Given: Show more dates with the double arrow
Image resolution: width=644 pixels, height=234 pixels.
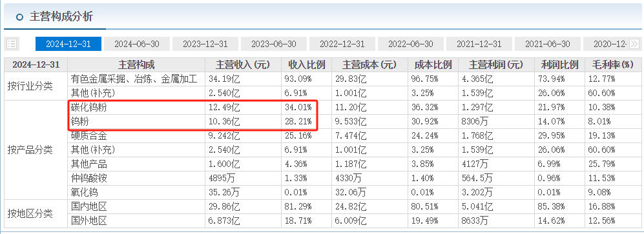Looking at the screenshot, I should pyautogui.click(x=634, y=44).
